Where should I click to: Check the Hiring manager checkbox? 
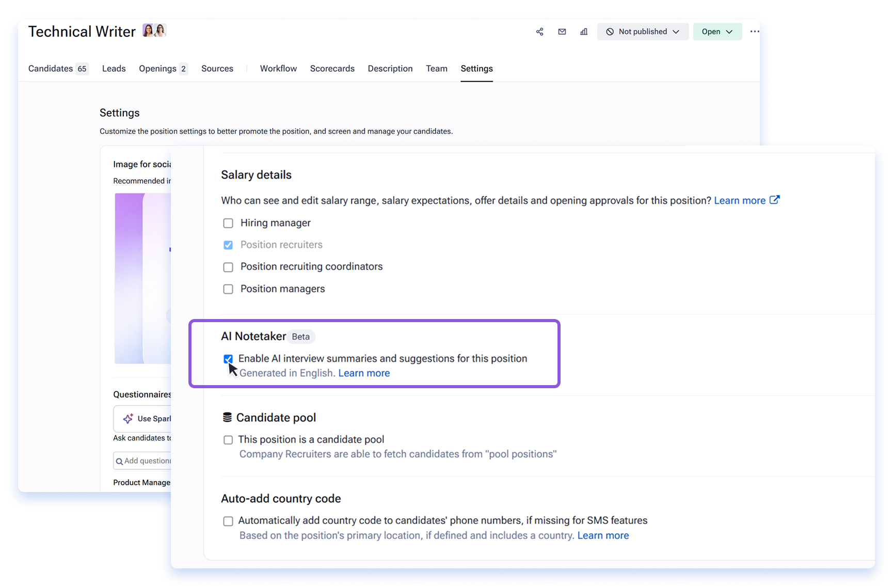[x=228, y=223]
